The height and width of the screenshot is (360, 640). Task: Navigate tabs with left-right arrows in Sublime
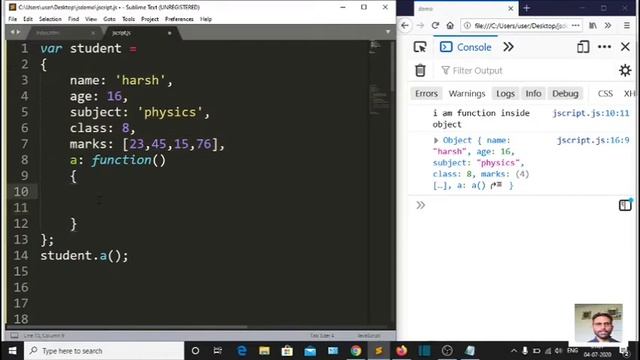(x=16, y=32)
